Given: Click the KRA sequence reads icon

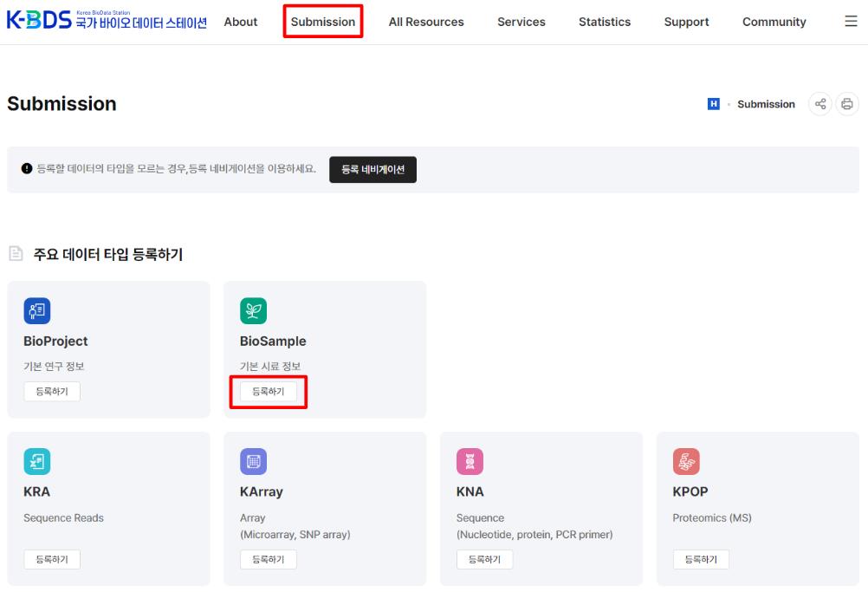Looking at the screenshot, I should tap(36, 461).
